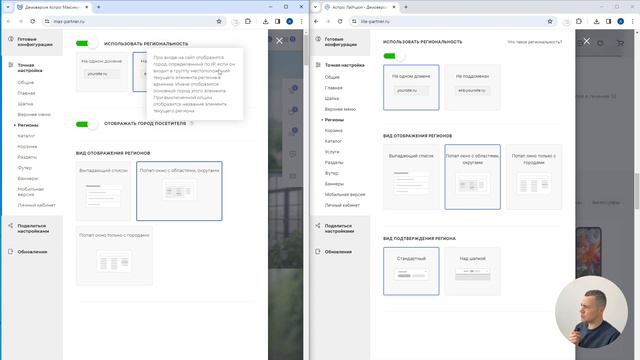Viewport: 640px width, 360px height.
Task: Select 'Над шапкой' region confirmation style
Action: [x=472, y=271]
